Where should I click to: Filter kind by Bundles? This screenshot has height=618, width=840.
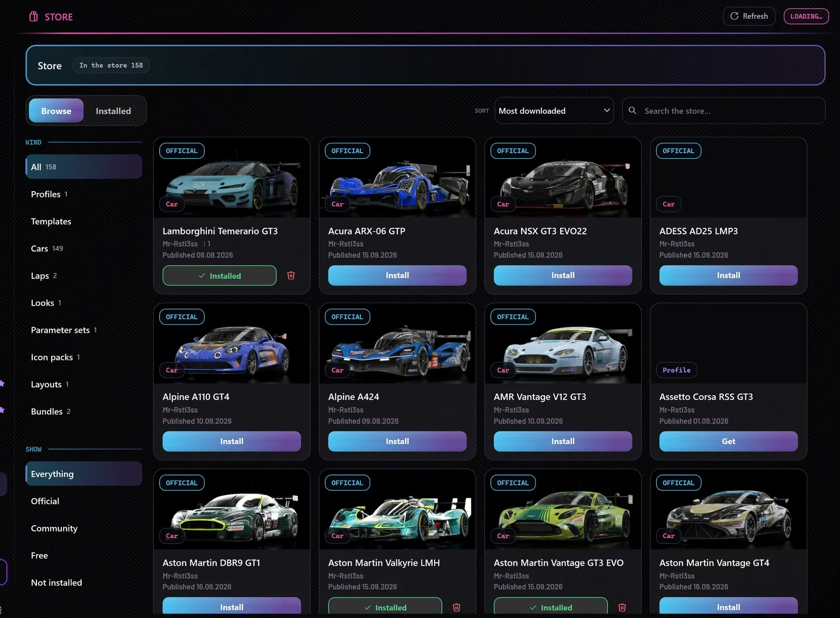[x=84, y=411]
